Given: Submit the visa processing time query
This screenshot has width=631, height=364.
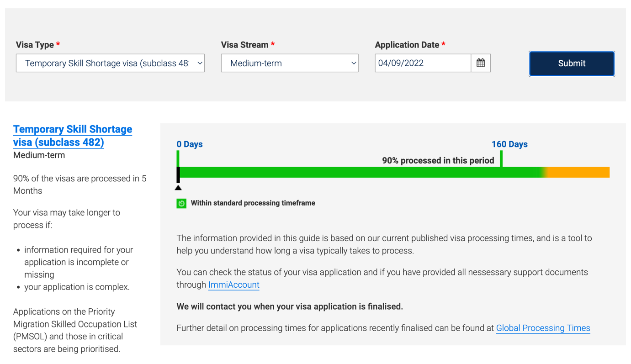Looking at the screenshot, I should click(x=571, y=63).
